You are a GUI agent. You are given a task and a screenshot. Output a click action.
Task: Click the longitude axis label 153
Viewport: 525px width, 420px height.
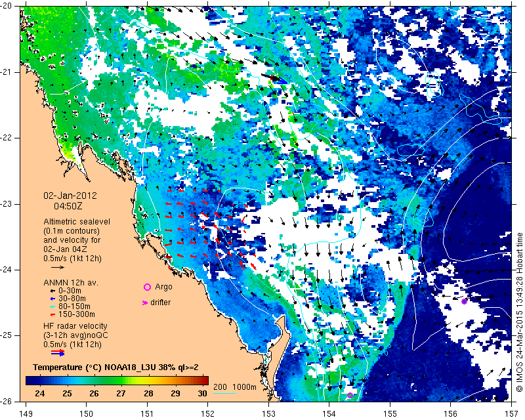point(268,413)
